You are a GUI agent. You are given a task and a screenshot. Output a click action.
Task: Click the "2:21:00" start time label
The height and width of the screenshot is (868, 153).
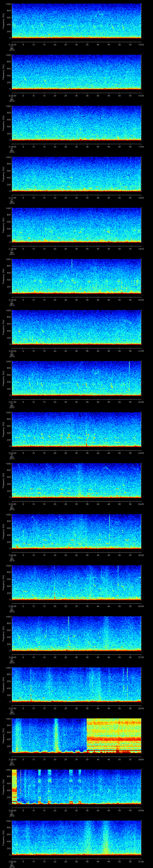(12, 402)
